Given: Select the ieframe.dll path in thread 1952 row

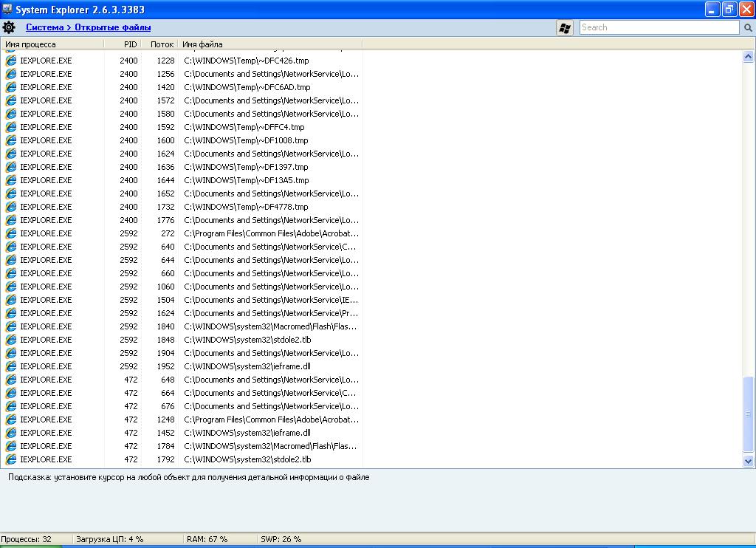Looking at the screenshot, I should pos(247,366).
